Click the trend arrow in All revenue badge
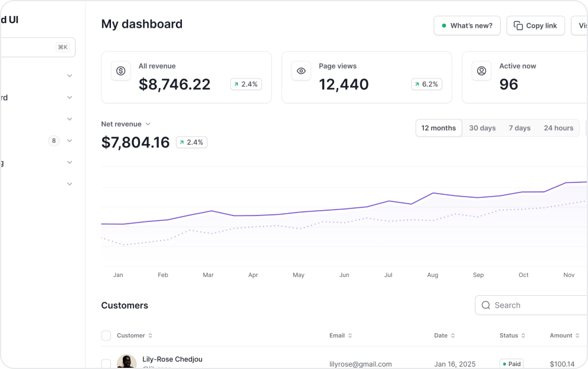This screenshot has width=588, height=369. (236, 84)
